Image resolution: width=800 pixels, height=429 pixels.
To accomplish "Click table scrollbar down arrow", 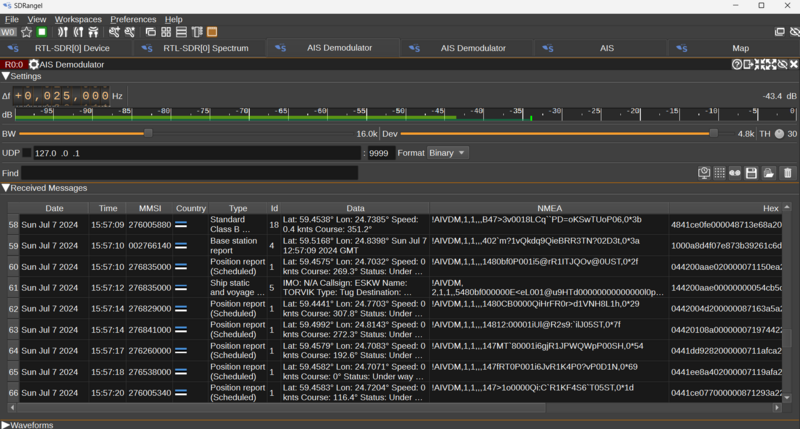I will pos(787,398).
